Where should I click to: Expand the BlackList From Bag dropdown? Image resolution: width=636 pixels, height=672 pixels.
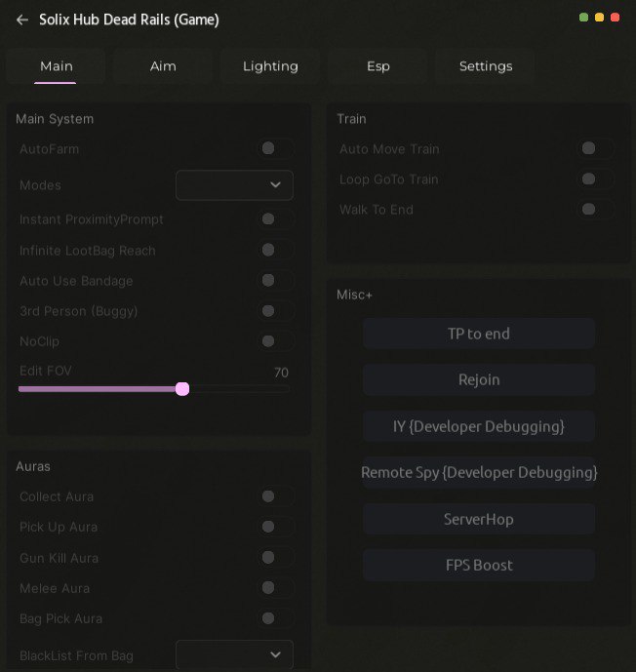pos(234,654)
